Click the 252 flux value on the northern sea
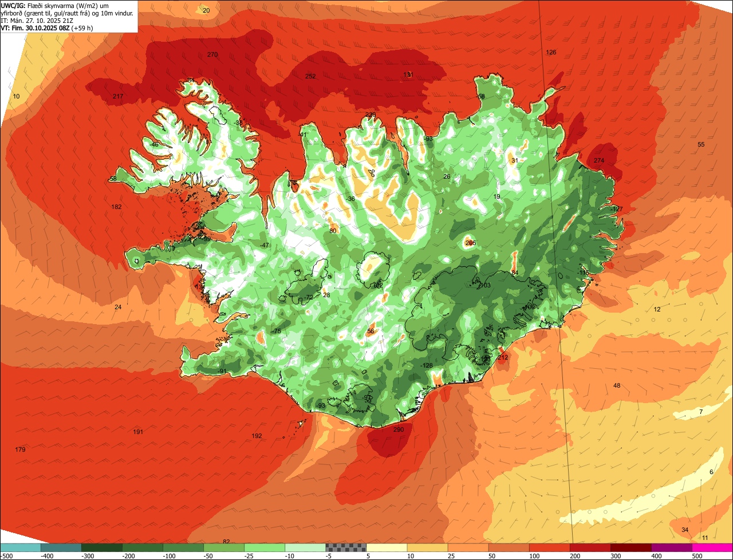The image size is (733, 560). (x=310, y=76)
